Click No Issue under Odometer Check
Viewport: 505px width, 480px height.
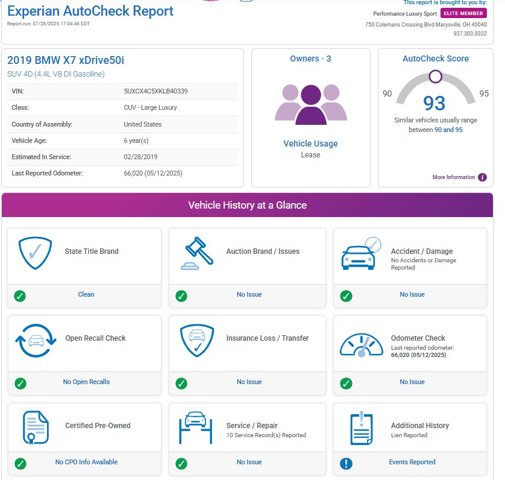coord(412,382)
